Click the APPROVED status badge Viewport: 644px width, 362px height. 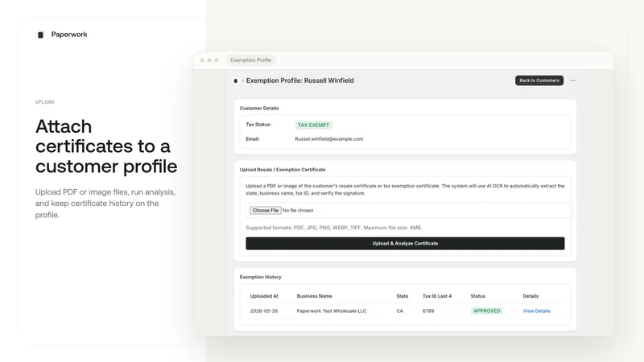tap(487, 311)
